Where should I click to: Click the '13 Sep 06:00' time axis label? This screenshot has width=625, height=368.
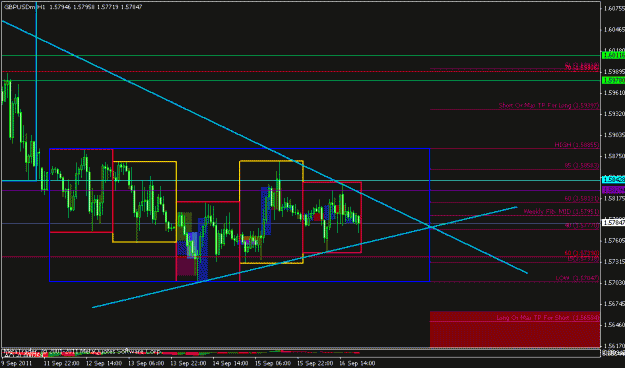pyautogui.click(x=146, y=363)
